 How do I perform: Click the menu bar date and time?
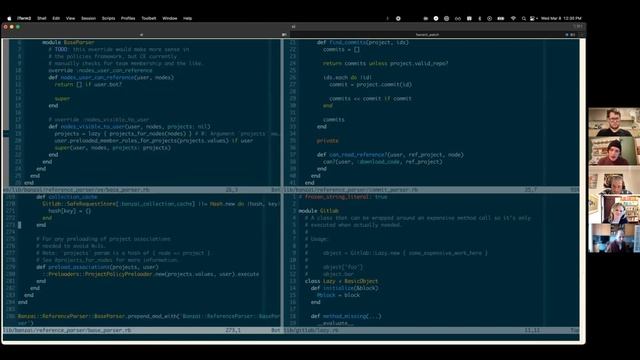(x=561, y=18)
